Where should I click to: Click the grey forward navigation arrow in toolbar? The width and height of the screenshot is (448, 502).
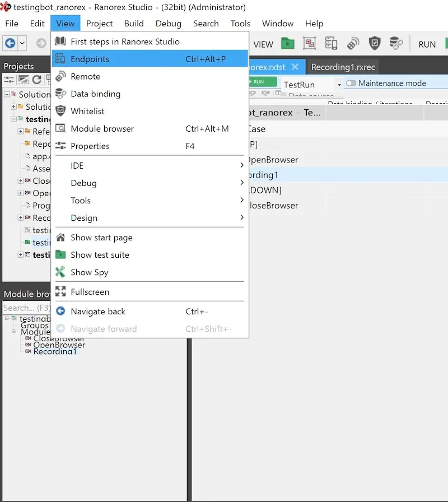tap(41, 43)
